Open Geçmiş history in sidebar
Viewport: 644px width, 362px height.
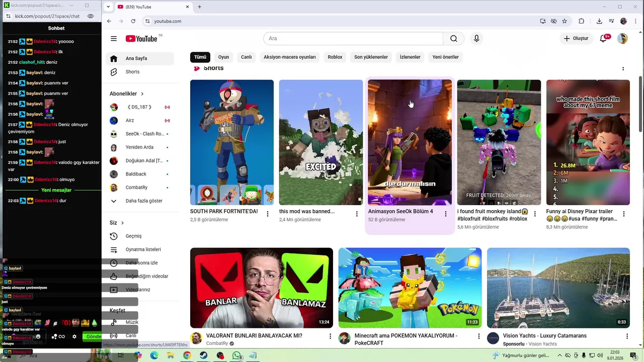click(x=140, y=236)
